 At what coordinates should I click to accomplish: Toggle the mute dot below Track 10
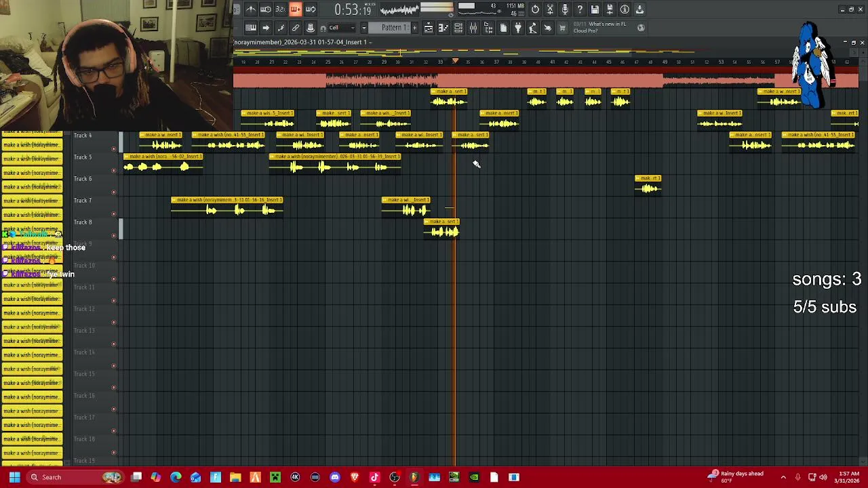(113, 279)
